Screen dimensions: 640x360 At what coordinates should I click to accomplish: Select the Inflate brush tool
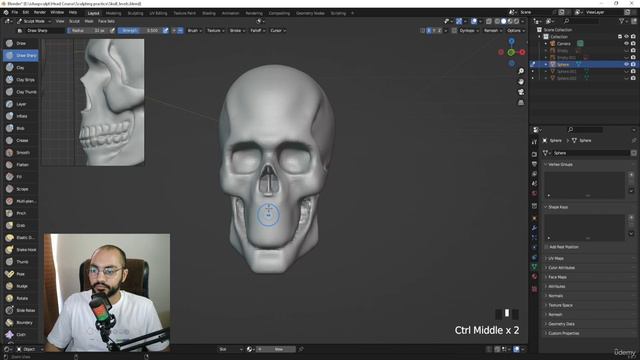tap(20, 116)
